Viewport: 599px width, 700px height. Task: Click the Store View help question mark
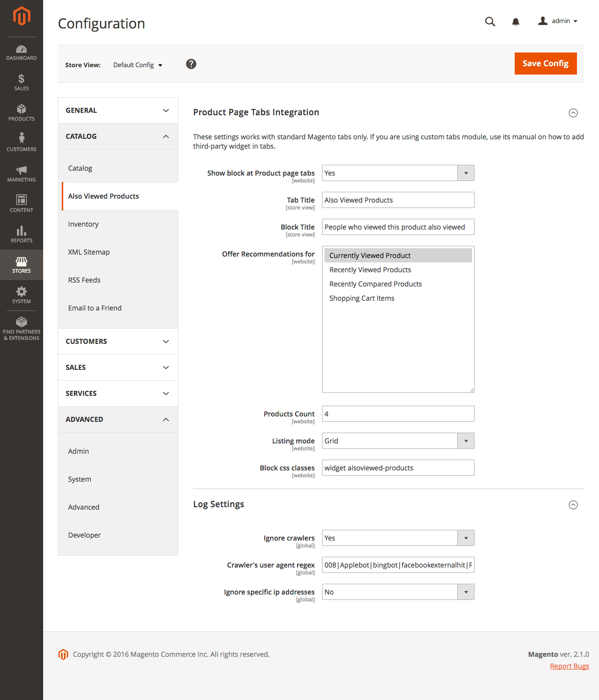point(191,64)
